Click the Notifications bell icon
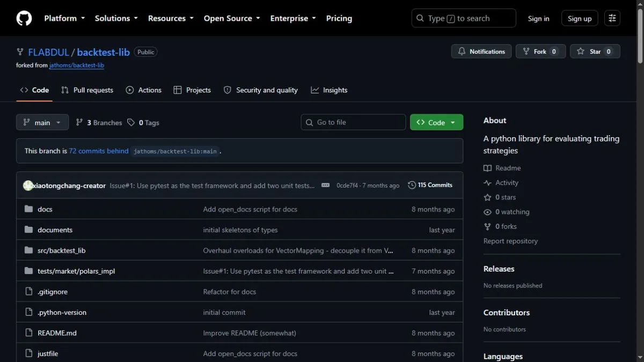Image resolution: width=644 pixels, height=362 pixels. pyautogui.click(x=462, y=51)
